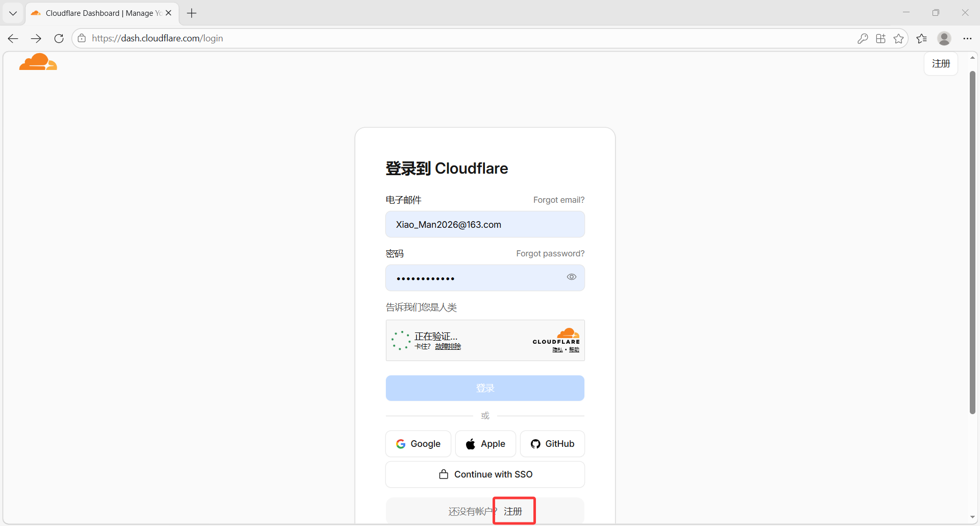Select the Cloudflare Dashboard browser tab

point(97,13)
